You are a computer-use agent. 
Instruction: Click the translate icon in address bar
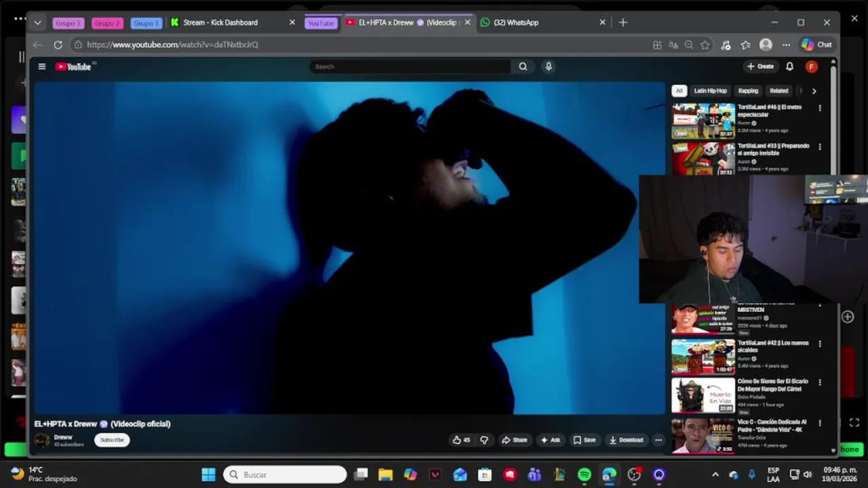point(673,45)
